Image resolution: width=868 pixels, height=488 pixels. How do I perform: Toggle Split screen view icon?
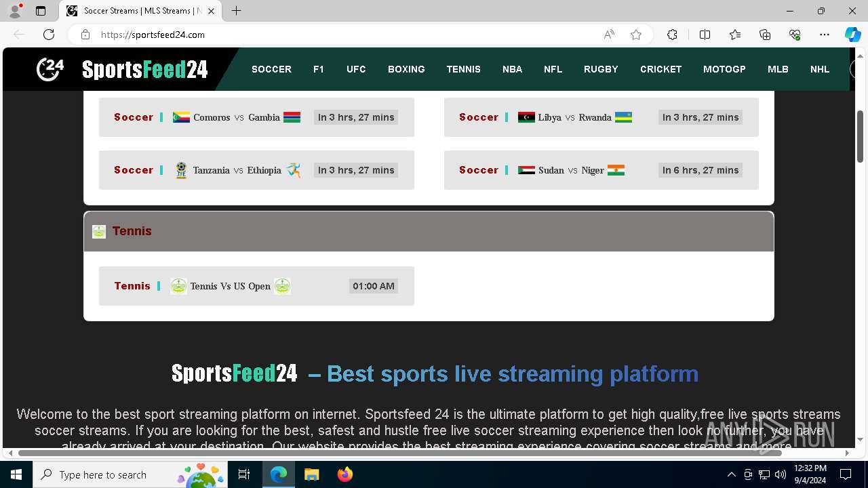click(x=705, y=35)
